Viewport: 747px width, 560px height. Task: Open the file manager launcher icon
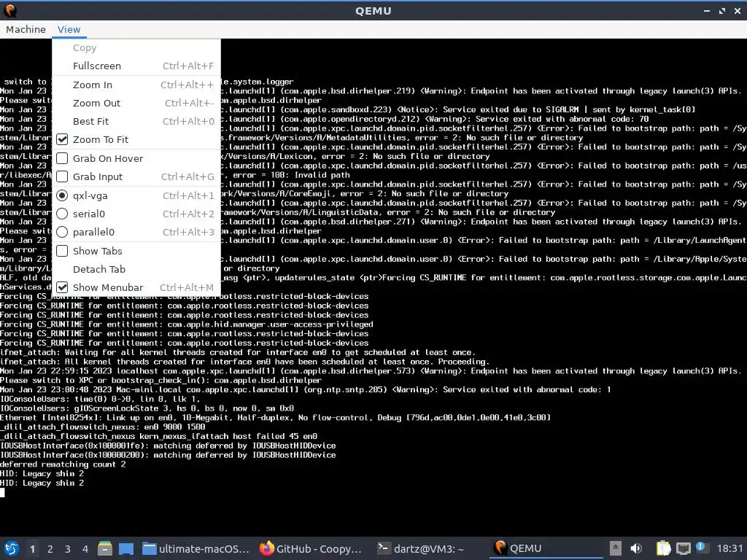105,548
